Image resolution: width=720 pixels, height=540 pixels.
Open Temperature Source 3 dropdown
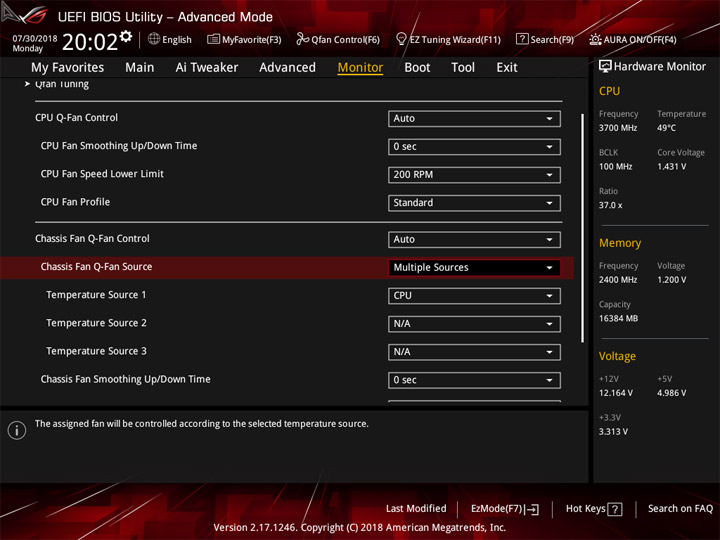coord(474,352)
